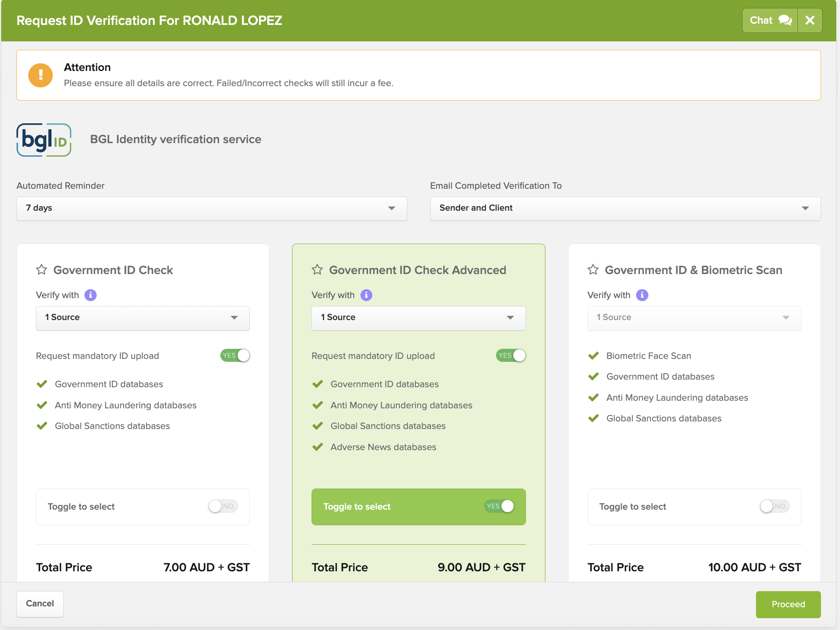Viewport: 840px width, 630px height.
Task: Open 1 Source dropdown in Biometric Scan card
Action: [694, 318]
